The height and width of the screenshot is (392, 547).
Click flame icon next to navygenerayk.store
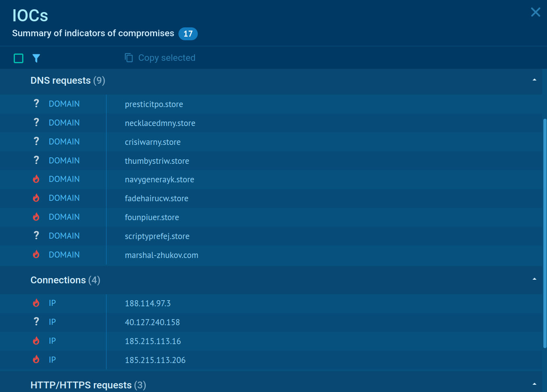36,179
